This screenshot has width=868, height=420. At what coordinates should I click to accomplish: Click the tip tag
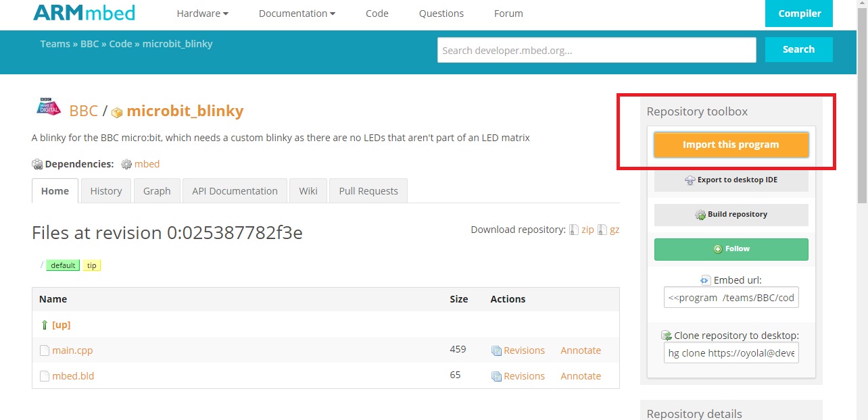92,265
